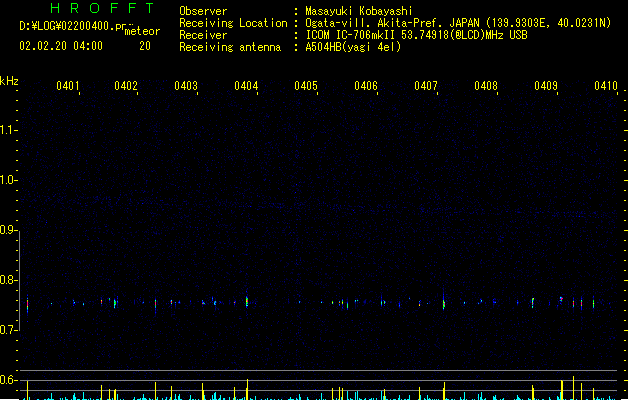629x400 pixels.
Task: Click time marker 0409
Action: point(546,86)
